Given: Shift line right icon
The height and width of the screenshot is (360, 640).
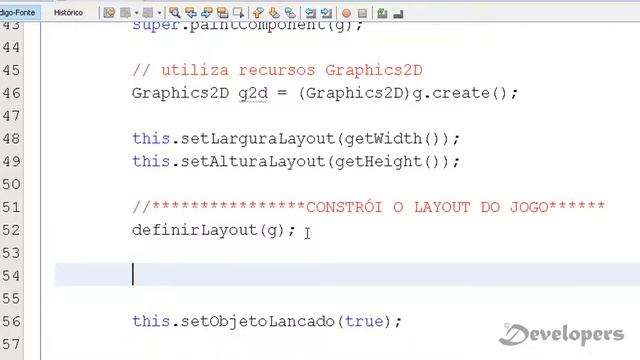Looking at the screenshot, I should pos(327,13).
